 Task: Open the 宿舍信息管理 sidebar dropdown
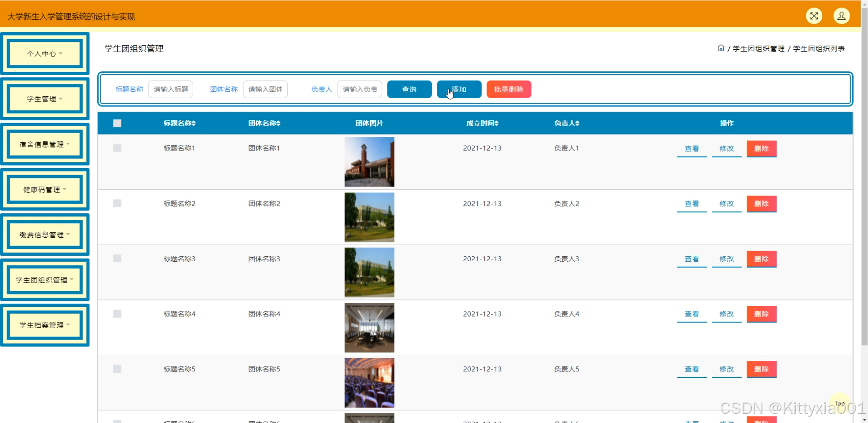tap(45, 144)
